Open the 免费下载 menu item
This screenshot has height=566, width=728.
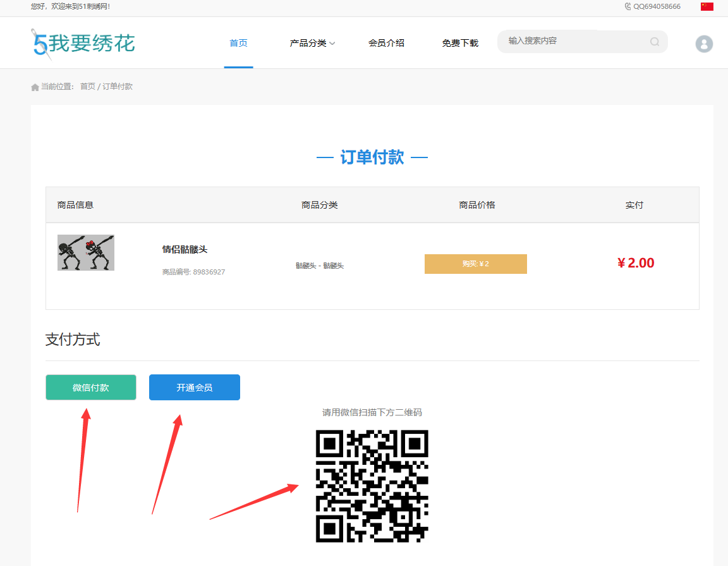click(x=460, y=43)
